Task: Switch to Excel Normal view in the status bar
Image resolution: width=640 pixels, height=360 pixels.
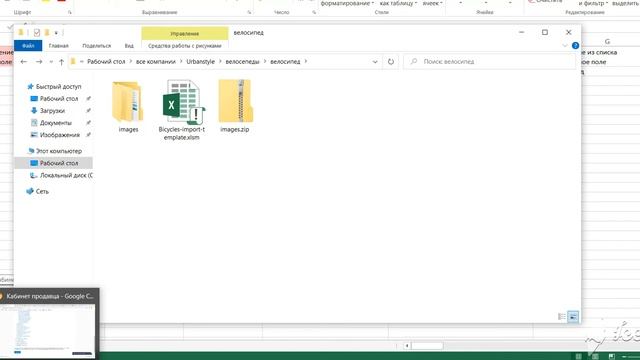Action: [578, 356]
